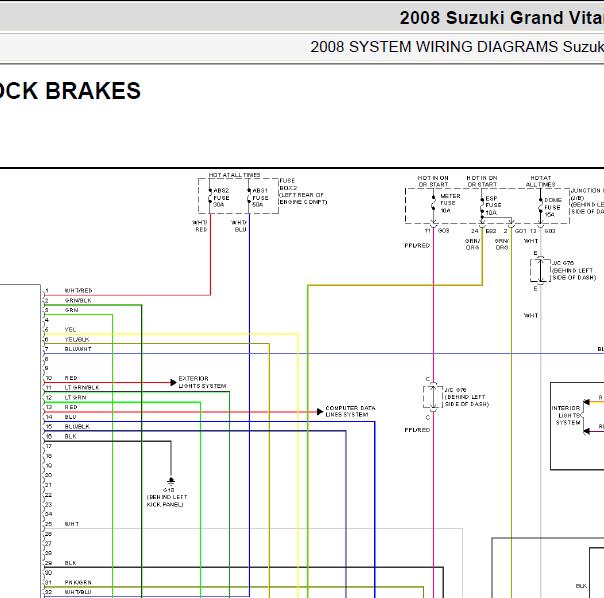Click the G10 ground symbol
Screen dimensions: 604x598
click(171, 481)
